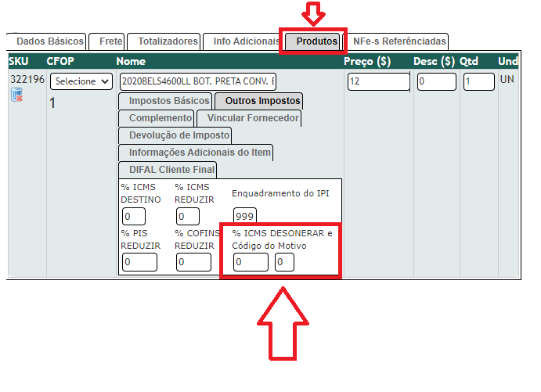Screen dimensions: 541x392
Task: Click the SKU value 322196
Action: [27, 79]
